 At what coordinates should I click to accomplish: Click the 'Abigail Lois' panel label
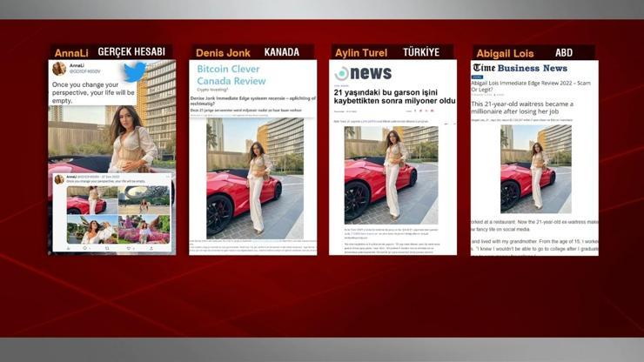click(505, 53)
